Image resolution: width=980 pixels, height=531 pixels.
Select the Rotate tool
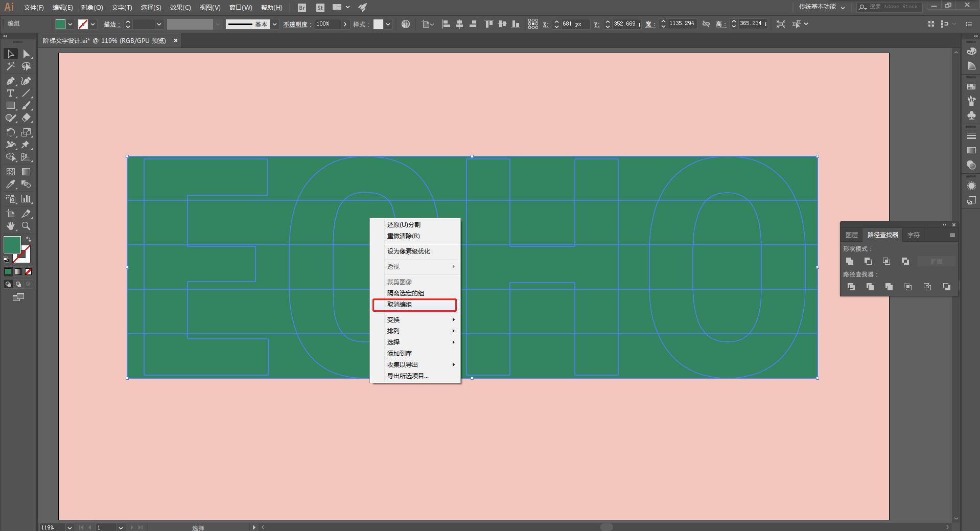point(10,132)
